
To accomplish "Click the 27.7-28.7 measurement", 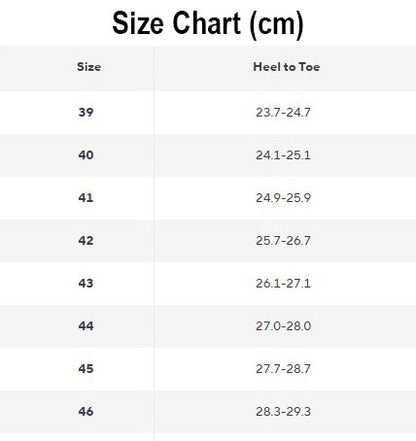I will click(x=283, y=368).
